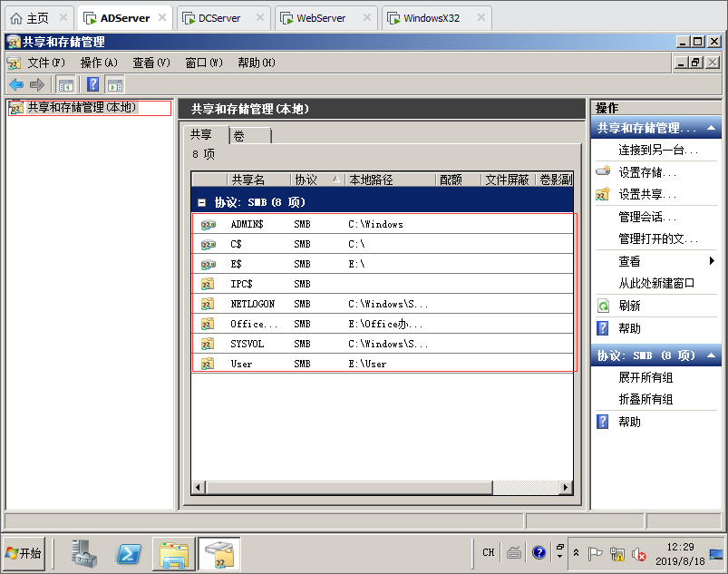
Task: Go to the 主页 tab
Action: pyautogui.click(x=39, y=18)
